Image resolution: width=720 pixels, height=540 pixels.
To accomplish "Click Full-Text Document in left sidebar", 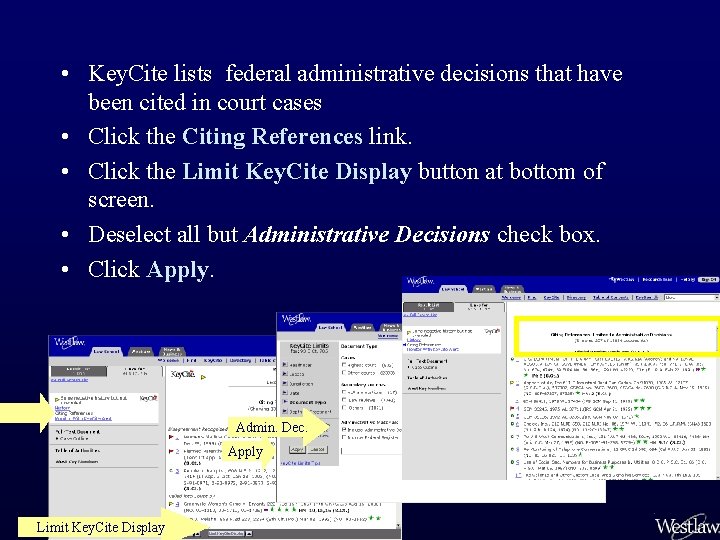I will 78,432.
